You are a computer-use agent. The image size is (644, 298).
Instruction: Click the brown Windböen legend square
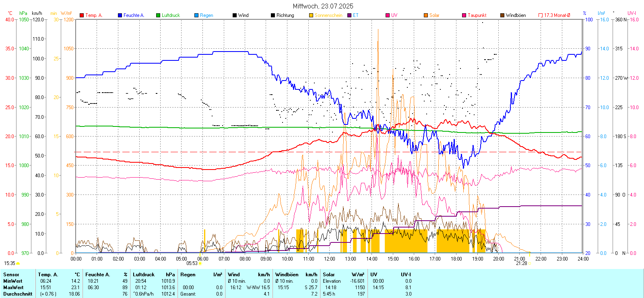(x=502, y=15)
